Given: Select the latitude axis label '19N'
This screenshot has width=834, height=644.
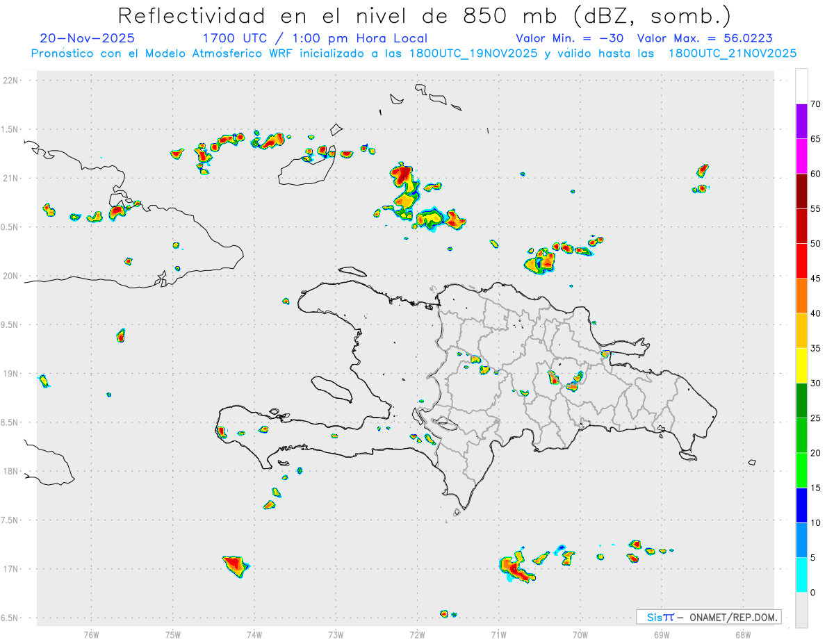Looking at the screenshot, I should [x=11, y=374].
